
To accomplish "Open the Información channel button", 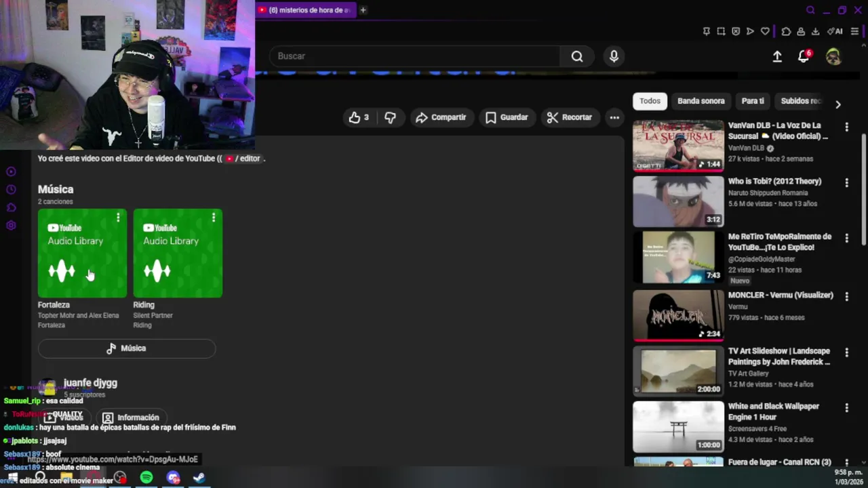I will [131, 418].
